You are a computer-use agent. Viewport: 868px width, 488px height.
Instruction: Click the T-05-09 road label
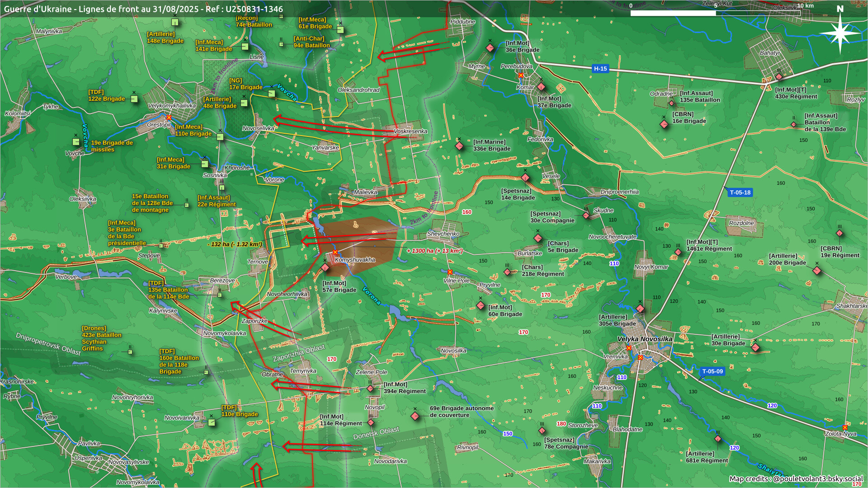[712, 371]
